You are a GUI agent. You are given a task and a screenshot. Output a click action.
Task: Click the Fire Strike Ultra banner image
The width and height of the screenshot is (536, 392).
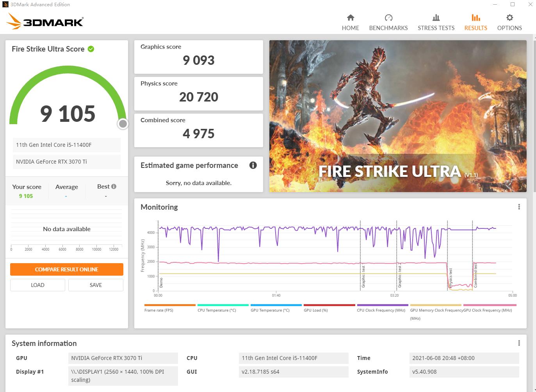tap(397, 116)
